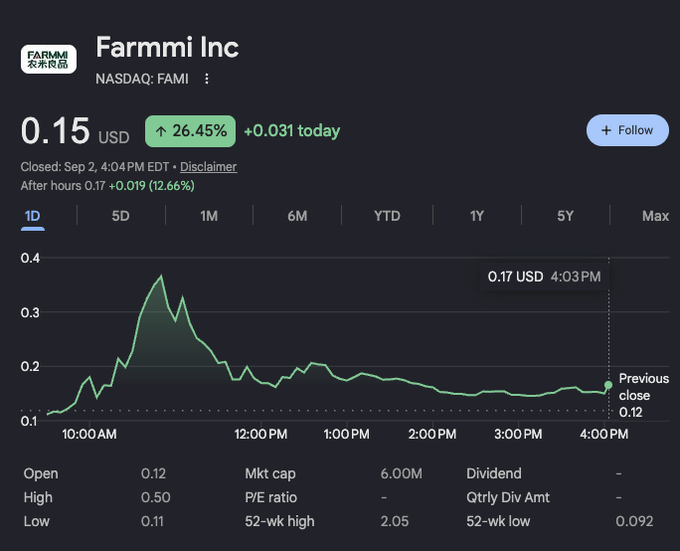Image resolution: width=680 pixels, height=551 pixels.
Task: Click the 26.45% gain badge
Action: coord(190,131)
